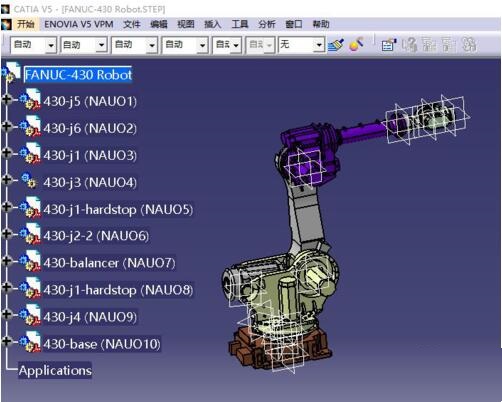Click the 430-base (NAUO10) component icon

(30, 342)
